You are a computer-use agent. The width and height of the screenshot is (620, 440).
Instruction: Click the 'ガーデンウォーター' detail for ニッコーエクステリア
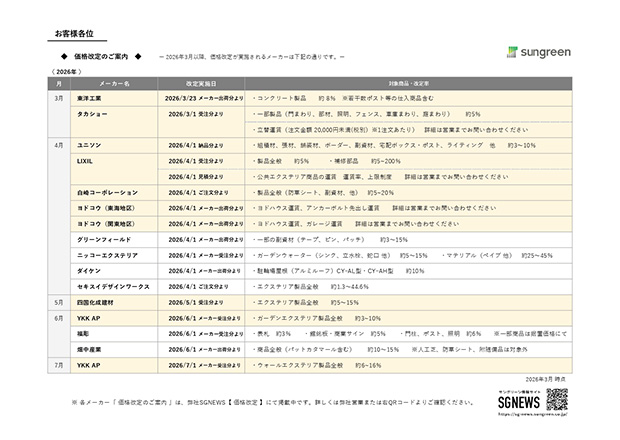[408, 256]
